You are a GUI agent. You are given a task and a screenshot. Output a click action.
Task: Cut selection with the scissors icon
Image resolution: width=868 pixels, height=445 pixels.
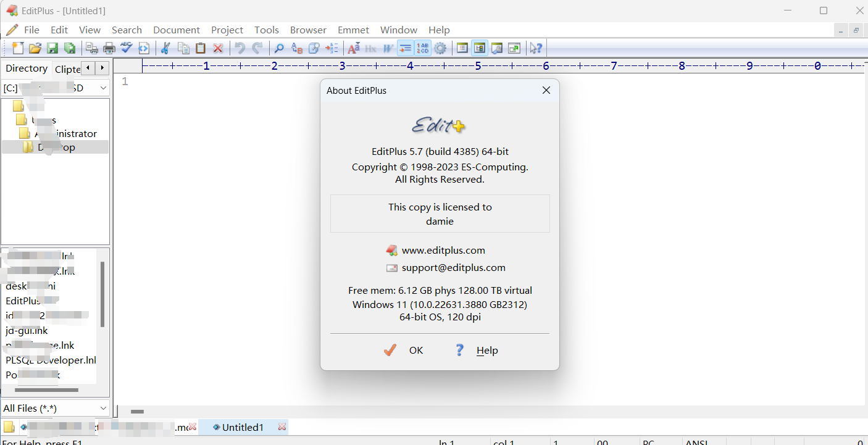point(165,48)
